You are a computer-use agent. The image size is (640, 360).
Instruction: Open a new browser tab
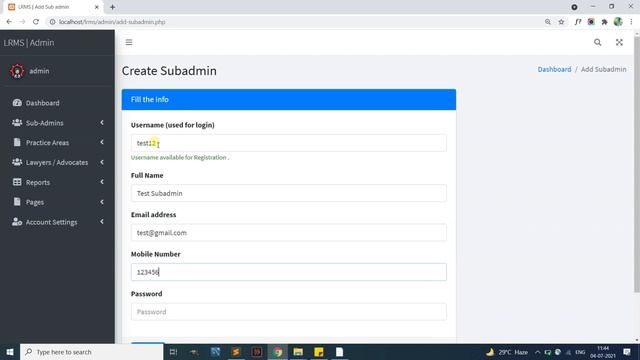pyautogui.click(x=112, y=7)
